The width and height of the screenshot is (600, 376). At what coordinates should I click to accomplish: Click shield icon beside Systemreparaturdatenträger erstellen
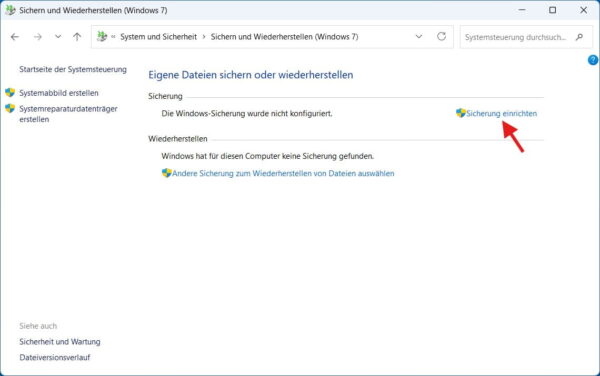coord(10,109)
